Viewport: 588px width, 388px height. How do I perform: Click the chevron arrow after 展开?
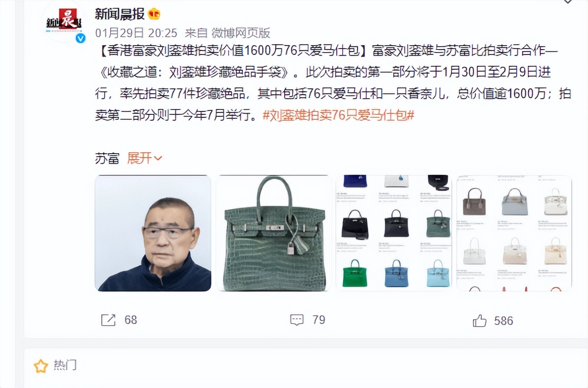click(x=158, y=159)
